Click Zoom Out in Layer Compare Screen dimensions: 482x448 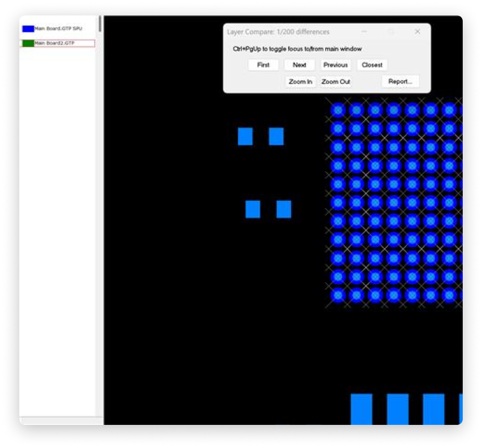coord(336,82)
